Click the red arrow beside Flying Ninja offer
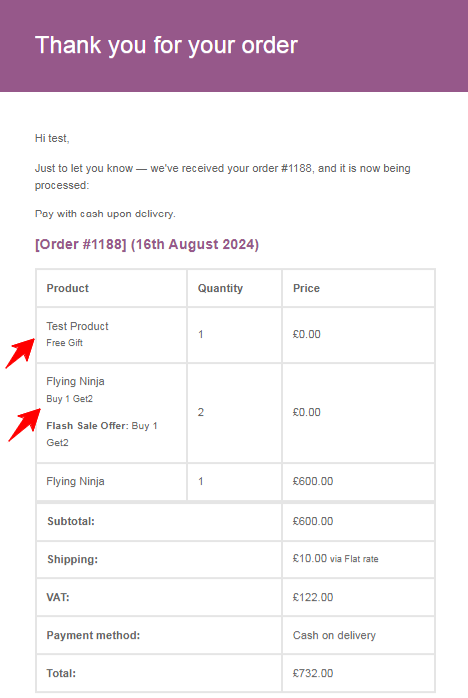Viewport: 468px width, 698px height. click(24, 425)
